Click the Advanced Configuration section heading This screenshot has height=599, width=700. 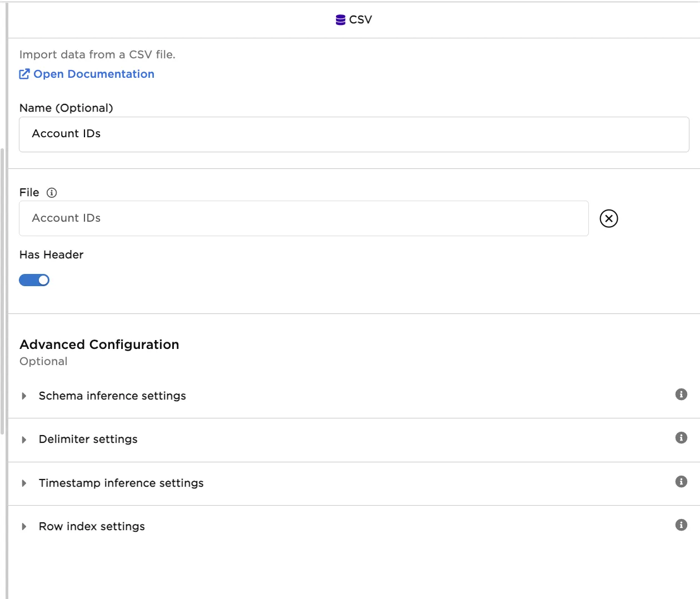point(99,345)
